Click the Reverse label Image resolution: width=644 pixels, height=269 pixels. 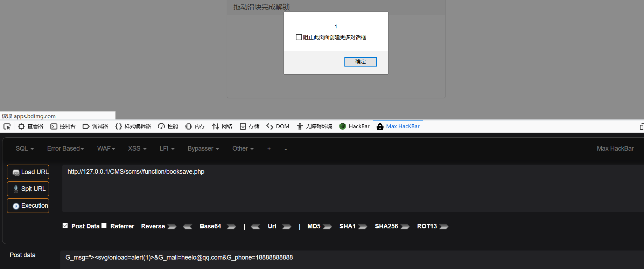click(x=153, y=226)
